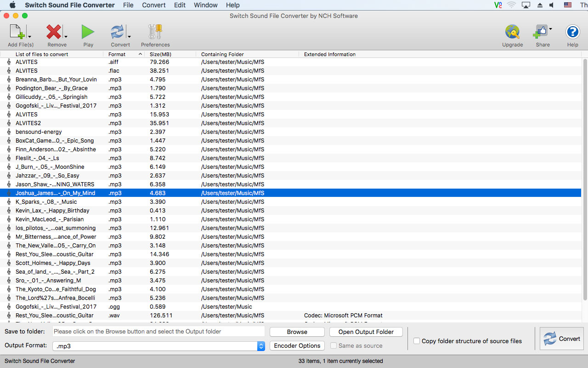Click the Browse button

pyautogui.click(x=297, y=332)
